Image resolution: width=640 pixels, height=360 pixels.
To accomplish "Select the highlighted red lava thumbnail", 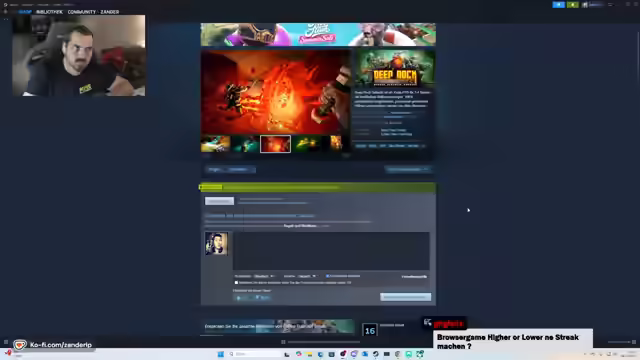I will (x=276, y=144).
